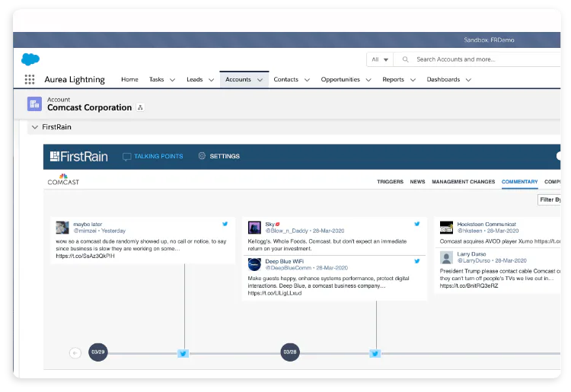Click the Comcast peacock logo
This screenshot has height=392, width=571.
[63, 180]
